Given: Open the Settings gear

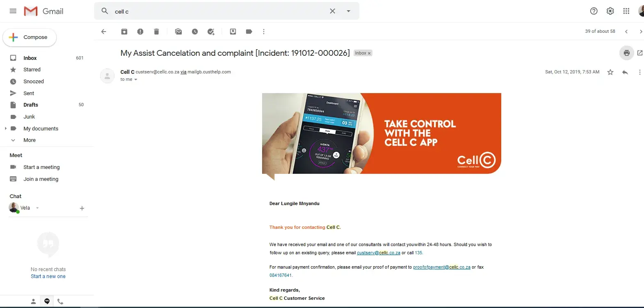Looking at the screenshot, I should (x=610, y=11).
